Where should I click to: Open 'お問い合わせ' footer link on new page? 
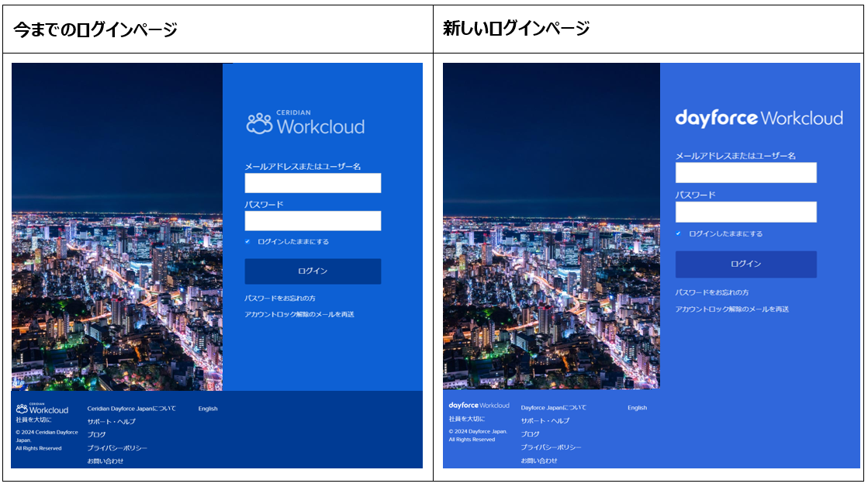[538, 461]
